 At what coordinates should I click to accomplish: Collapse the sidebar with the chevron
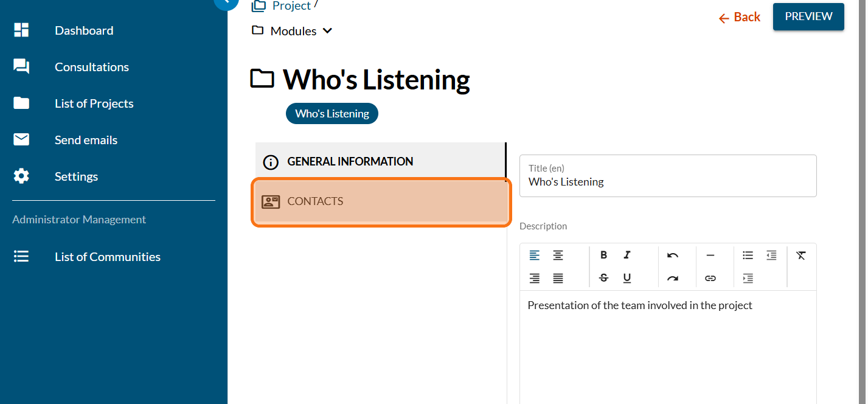click(226, 2)
